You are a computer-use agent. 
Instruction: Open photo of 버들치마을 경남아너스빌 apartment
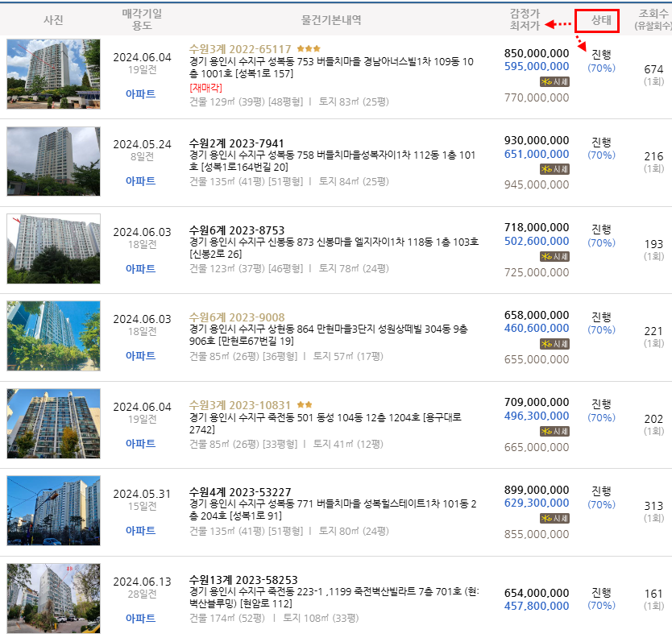coord(53,74)
